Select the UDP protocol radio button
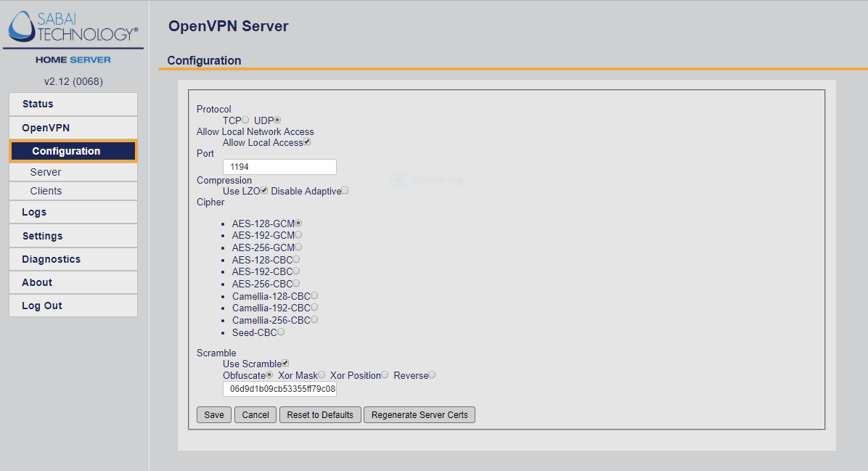 277,120
